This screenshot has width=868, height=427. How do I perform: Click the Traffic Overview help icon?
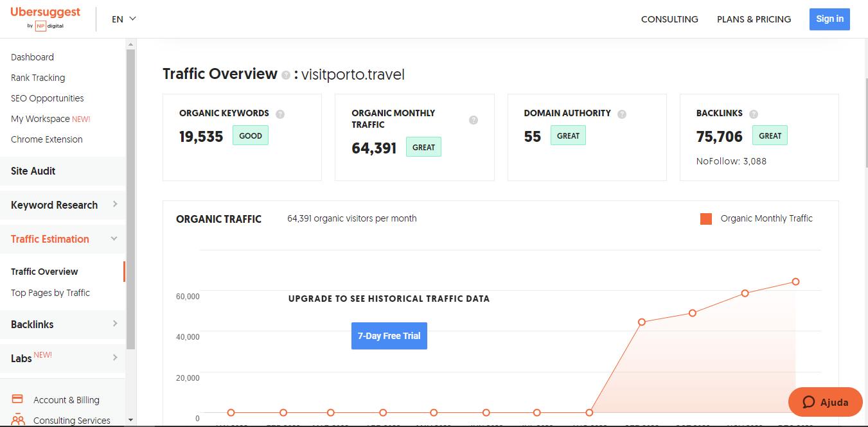click(286, 75)
